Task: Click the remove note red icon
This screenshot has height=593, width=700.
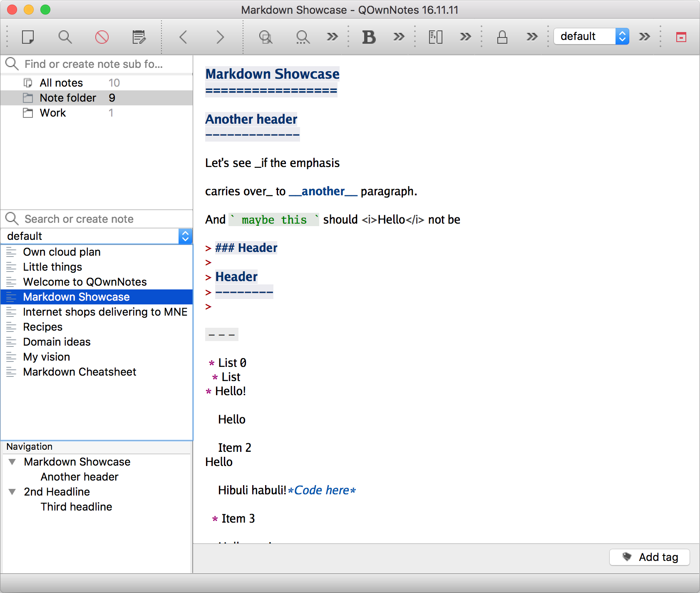Action: click(x=102, y=37)
